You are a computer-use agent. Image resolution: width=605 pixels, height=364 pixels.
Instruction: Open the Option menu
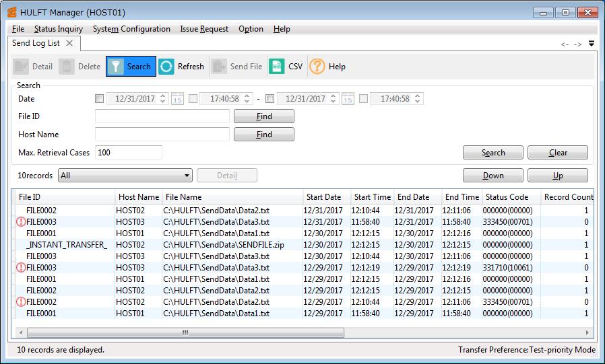point(251,29)
